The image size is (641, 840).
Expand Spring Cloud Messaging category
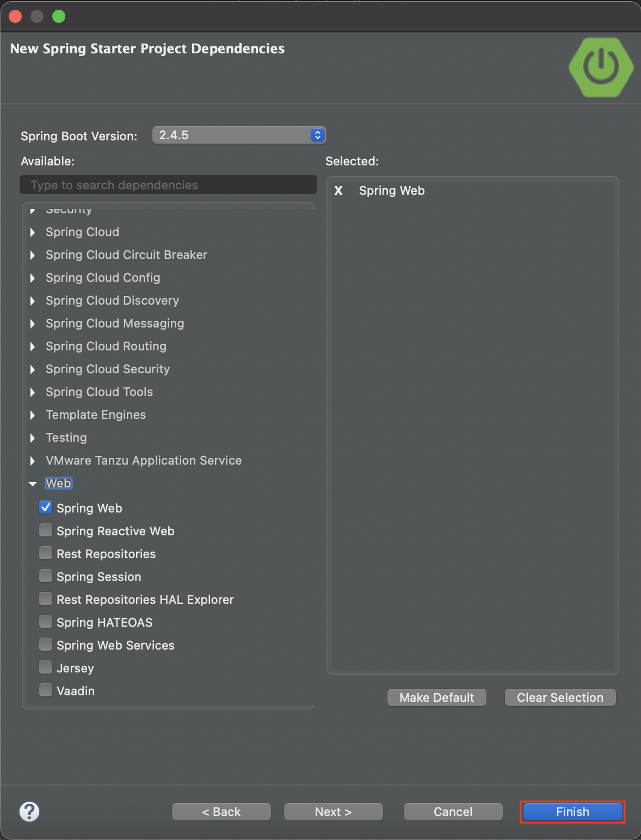(x=33, y=324)
